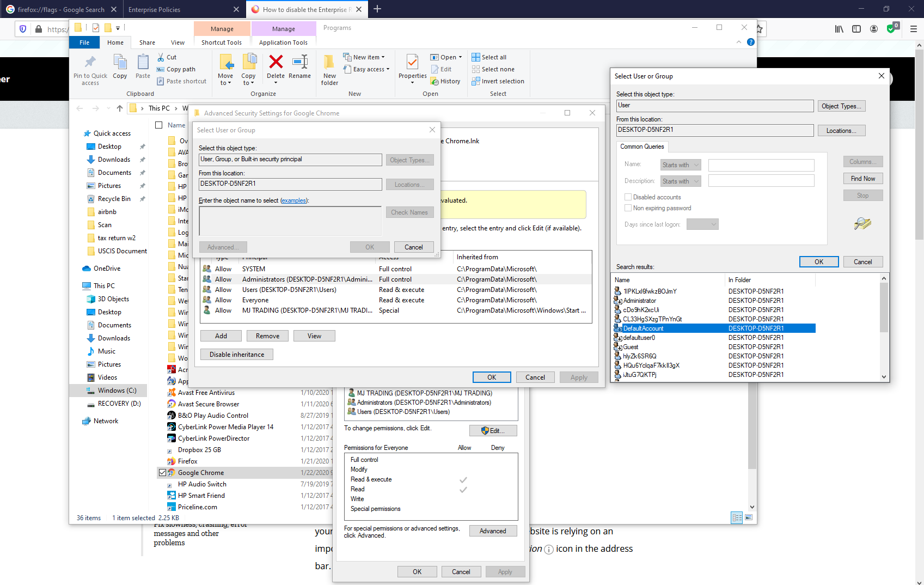Click the Firefox Library icon
Image resolution: width=924 pixels, height=585 pixels.
click(839, 29)
